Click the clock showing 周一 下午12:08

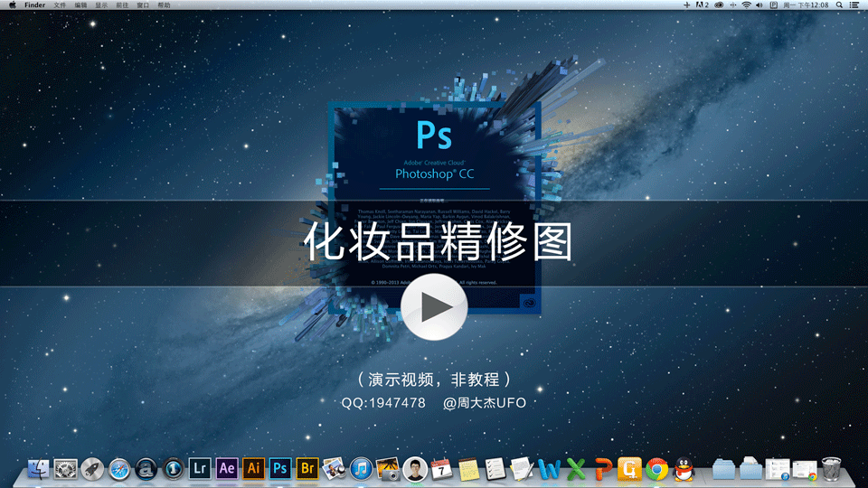(806, 5)
